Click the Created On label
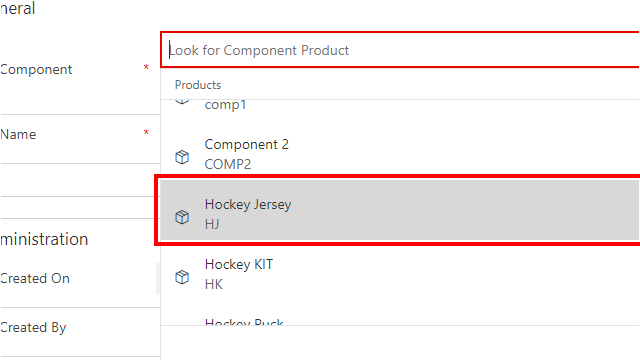 point(35,278)
